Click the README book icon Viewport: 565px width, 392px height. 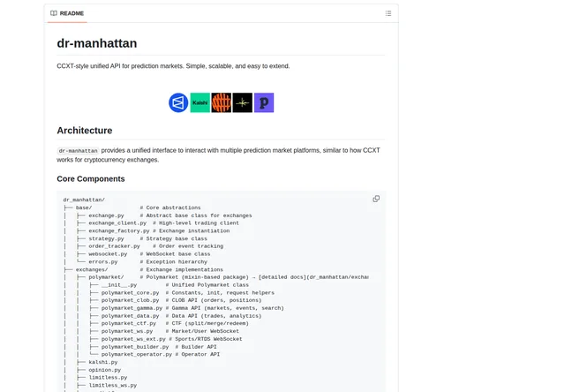(54, 13)
